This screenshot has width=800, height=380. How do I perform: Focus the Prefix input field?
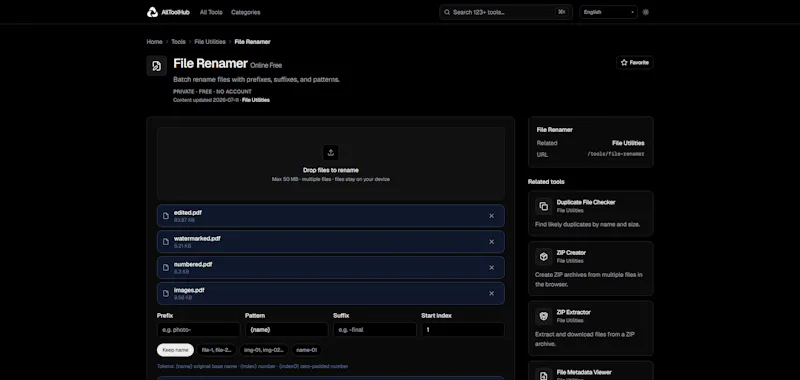[198, 330]
